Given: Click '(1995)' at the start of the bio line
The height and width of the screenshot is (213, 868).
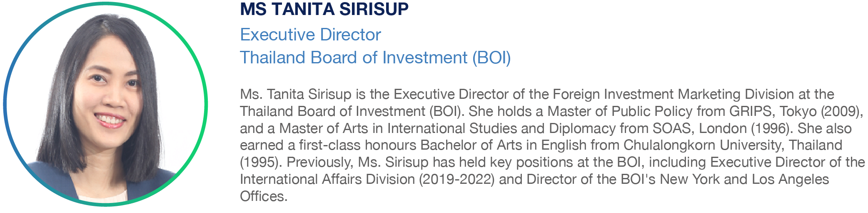Looking at the screenshot, I should (x=261, y=162).
